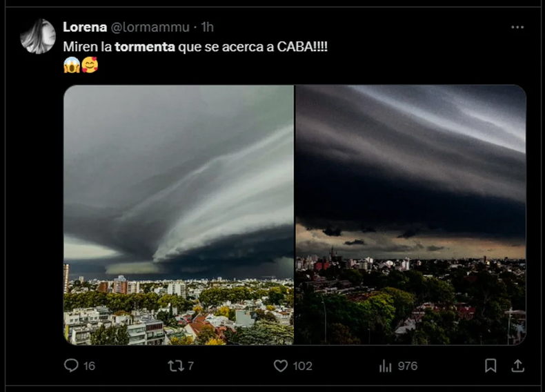Open the three-dot more options menu
The width and height of the screenshot is (545, 392).
517,27
